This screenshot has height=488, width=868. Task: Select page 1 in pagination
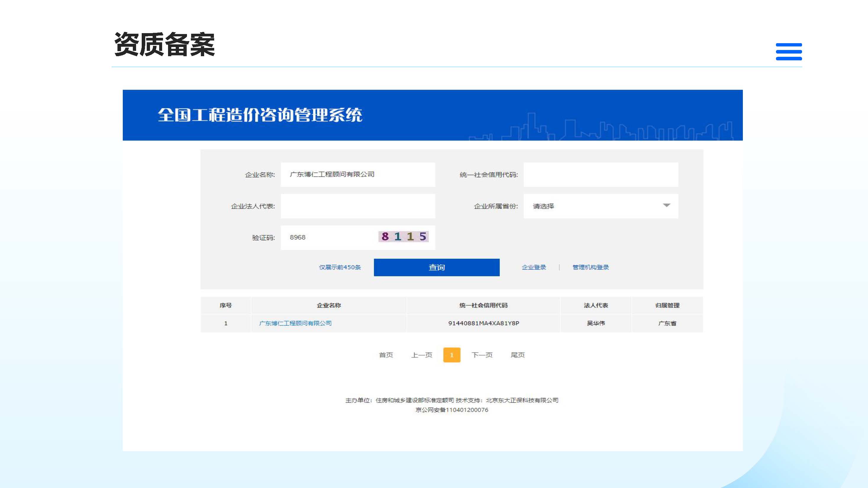tap(451, 355)
